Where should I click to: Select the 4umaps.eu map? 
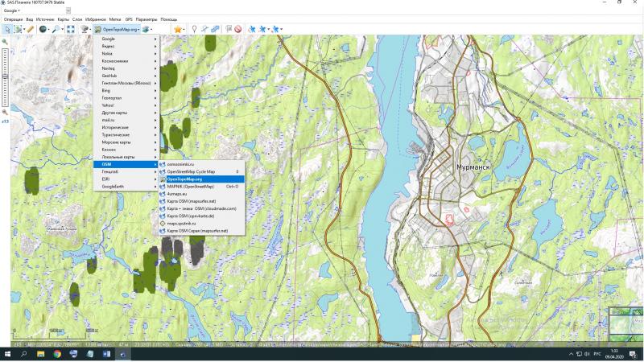pyautogui.click(x=202, y=194)
